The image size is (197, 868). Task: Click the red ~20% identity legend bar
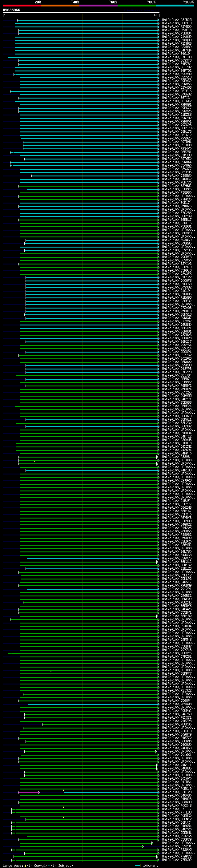coord(22,6)
